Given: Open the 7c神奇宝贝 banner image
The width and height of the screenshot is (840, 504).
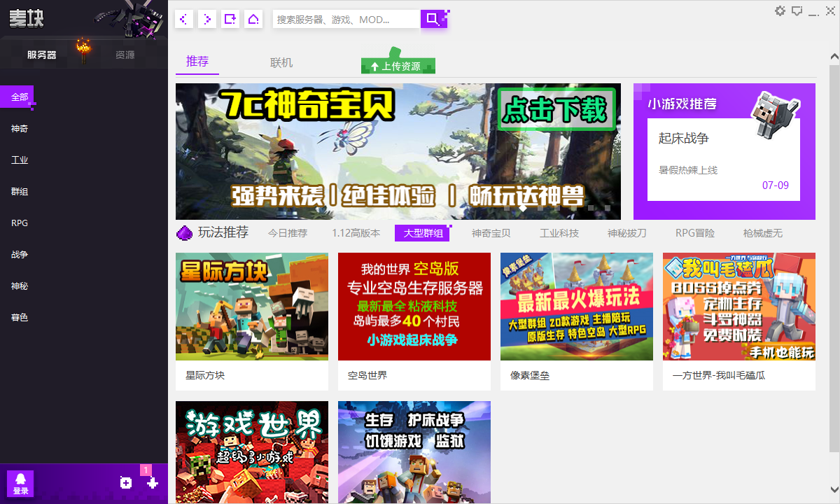Looking at the screenshot, I should point(398,152).
